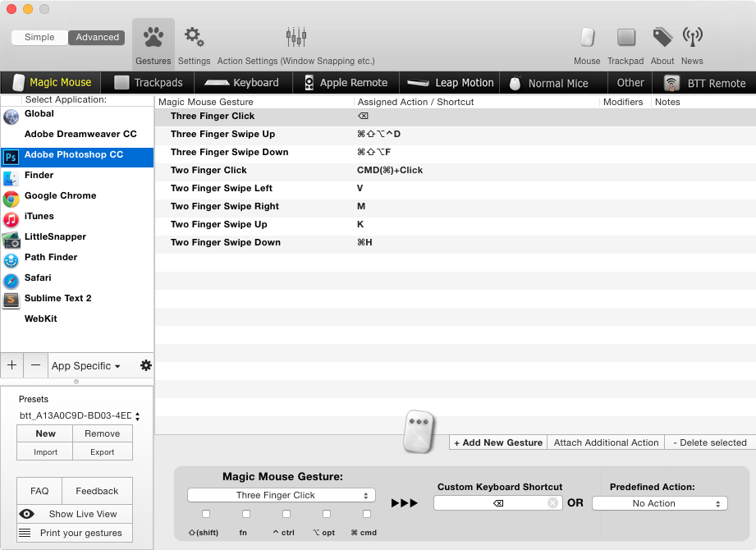This screenshot has height=550, width=756.
Task: Open the Feedback button
Action: (97, 491)
